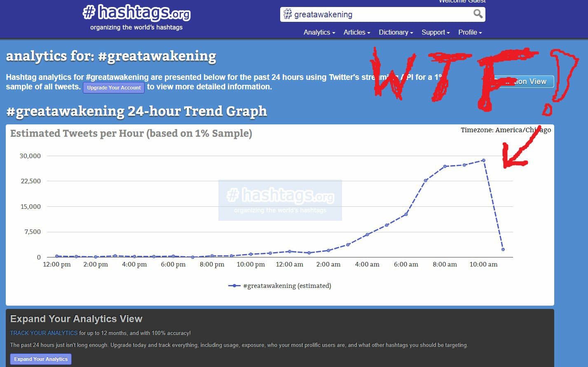Click the 12:00 pm first data point
588x367 pixels.
[57, 256]
